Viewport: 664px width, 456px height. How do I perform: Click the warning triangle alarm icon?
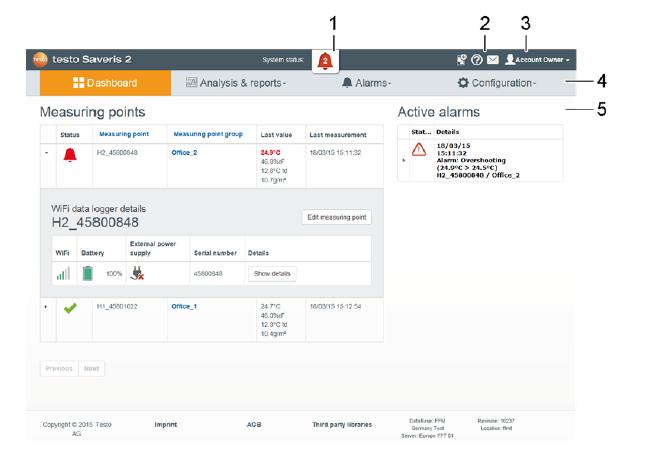click(x=419, y=149)
